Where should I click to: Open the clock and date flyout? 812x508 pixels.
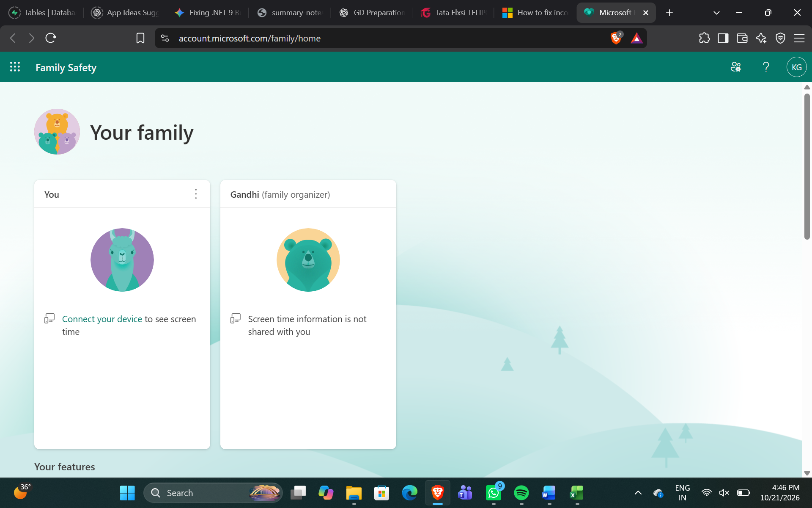click(x=780, y=493)
